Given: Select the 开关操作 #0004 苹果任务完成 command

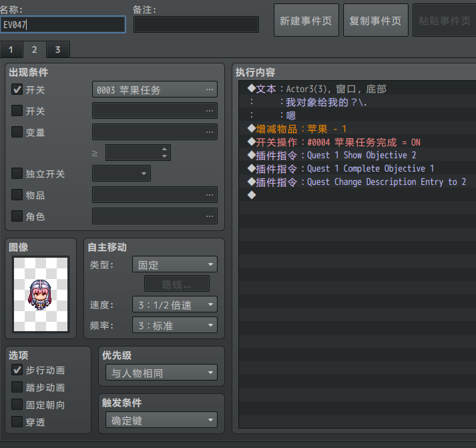Looking at the screenshot, I should (x=357, y=142).
